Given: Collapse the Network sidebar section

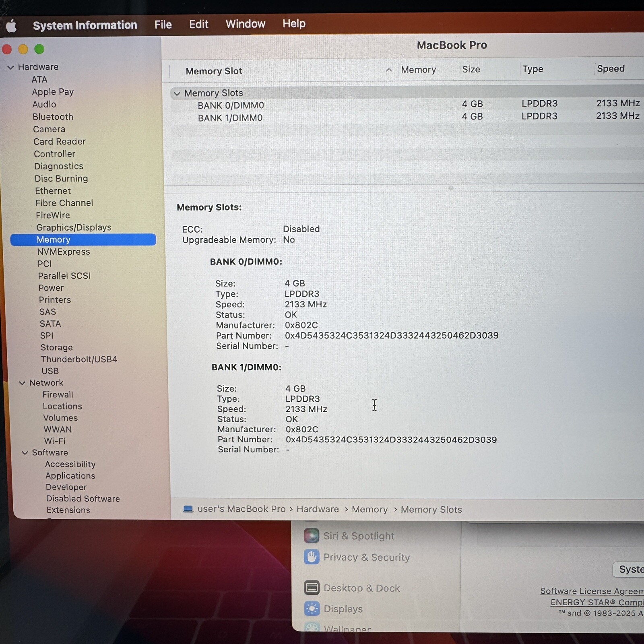Looking at the screenshot, I should pos(22,383).
